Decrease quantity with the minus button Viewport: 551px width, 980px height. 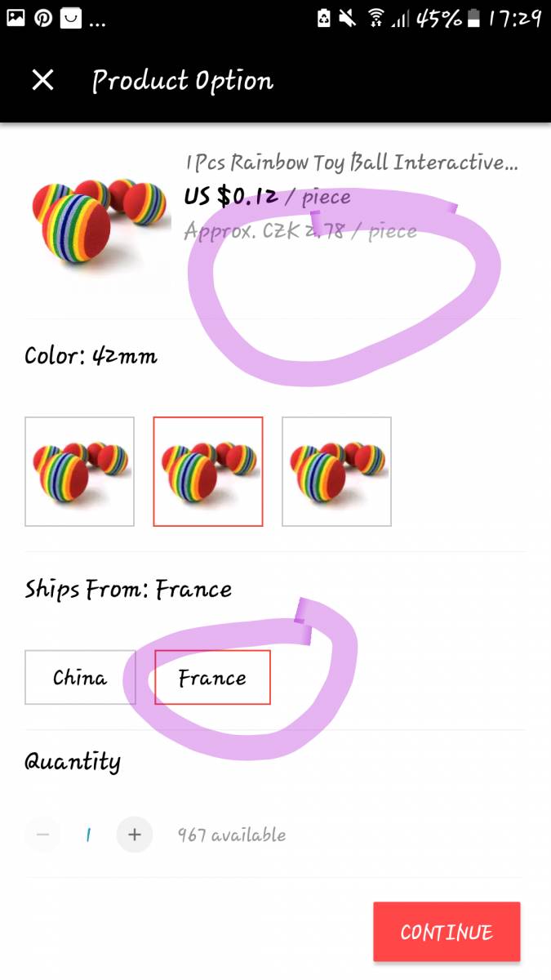[x=43, y=835]
